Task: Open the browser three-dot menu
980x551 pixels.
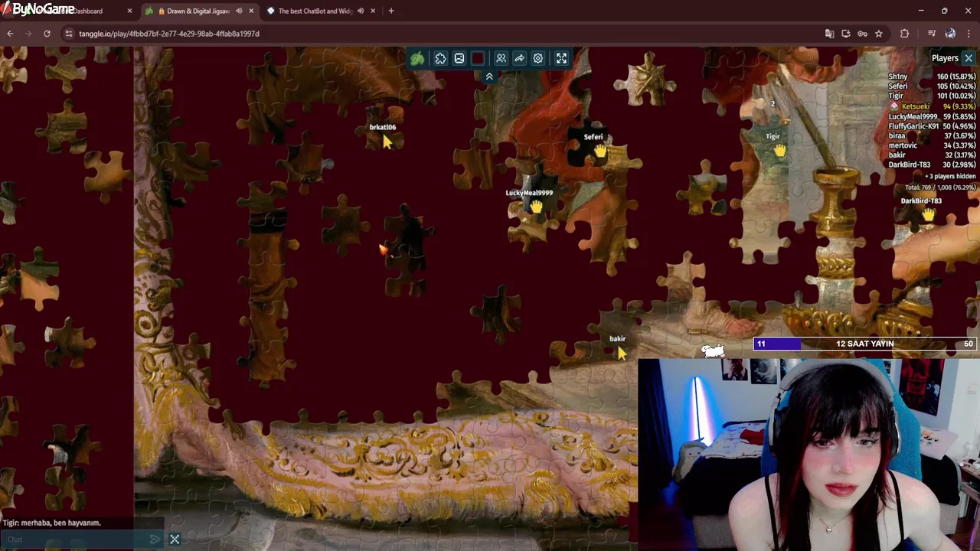Action: 969,34
